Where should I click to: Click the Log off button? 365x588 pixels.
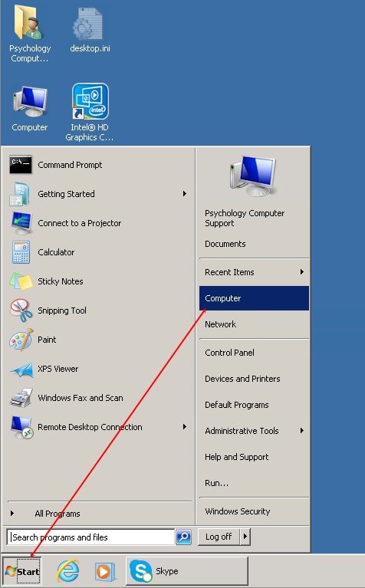tap(219, 537)
